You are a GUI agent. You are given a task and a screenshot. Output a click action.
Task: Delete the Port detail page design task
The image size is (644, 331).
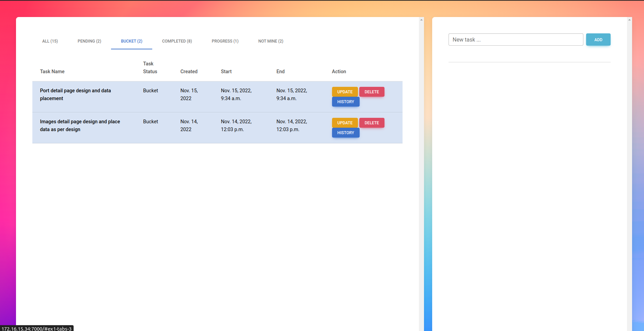coord(372,92)
